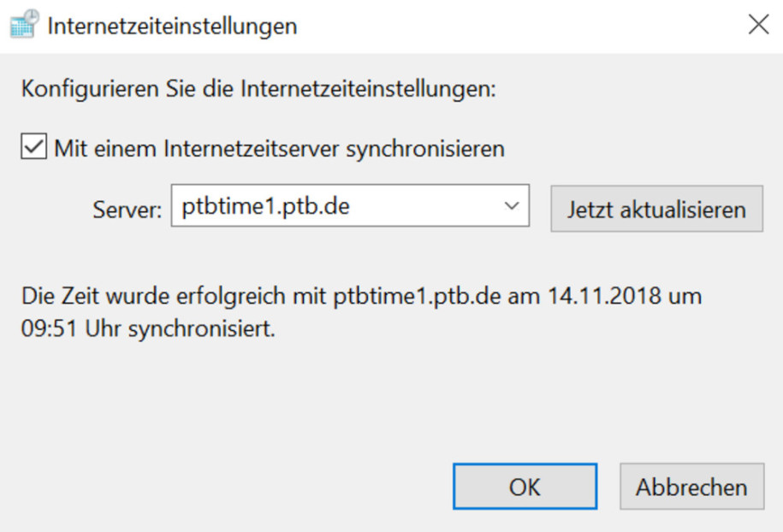Confirm the settings with OK
783x532 pixels.
525,487
